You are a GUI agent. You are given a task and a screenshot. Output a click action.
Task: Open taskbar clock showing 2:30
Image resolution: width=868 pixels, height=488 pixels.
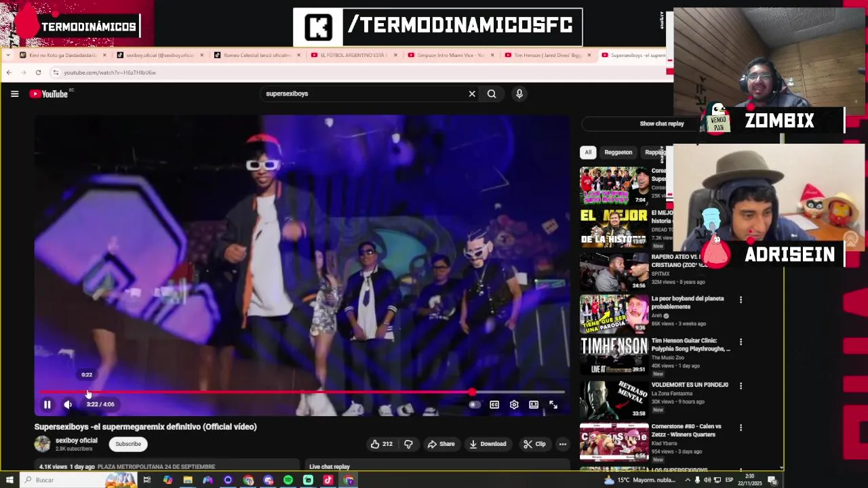750,480
